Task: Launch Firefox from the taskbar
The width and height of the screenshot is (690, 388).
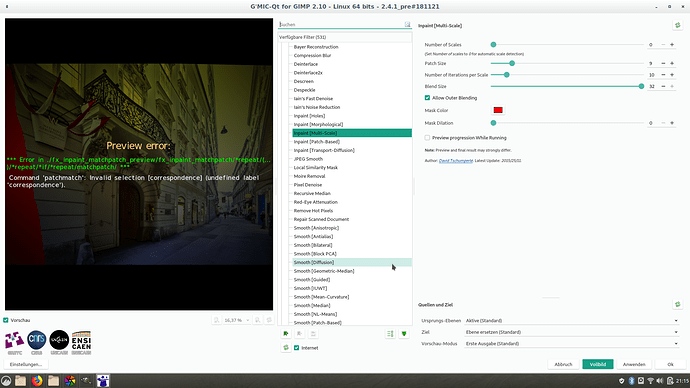Action: (37, 381)
